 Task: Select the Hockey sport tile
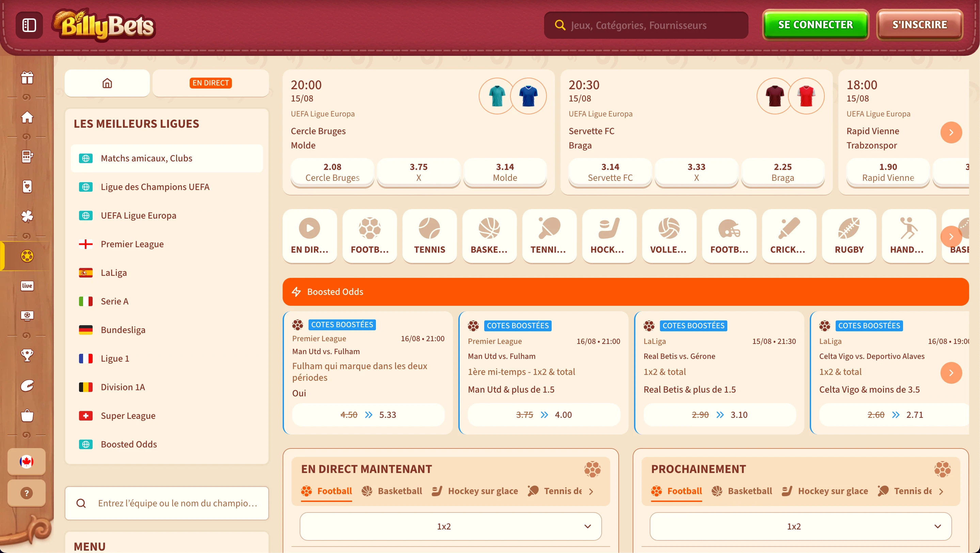tap(609, 236)
